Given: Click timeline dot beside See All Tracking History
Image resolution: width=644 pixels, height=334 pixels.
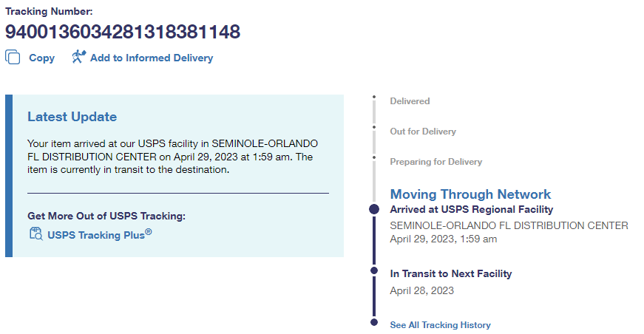Looking at the screenshot, I should [x=374, y=323].
